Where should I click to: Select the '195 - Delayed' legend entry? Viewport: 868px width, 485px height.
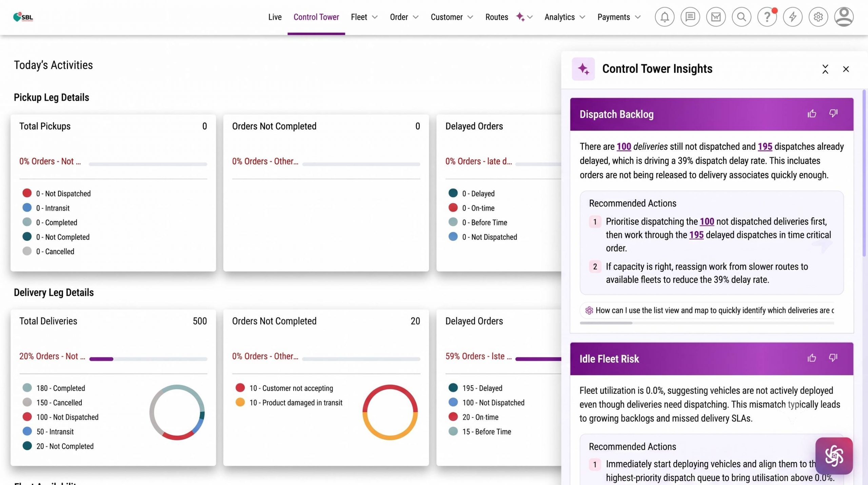[475, 388]
